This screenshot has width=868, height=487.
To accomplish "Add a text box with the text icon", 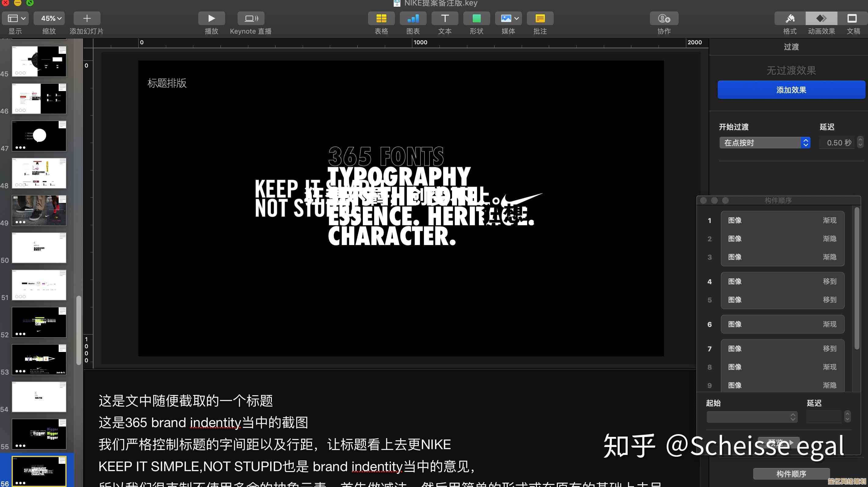I will 444,18.
